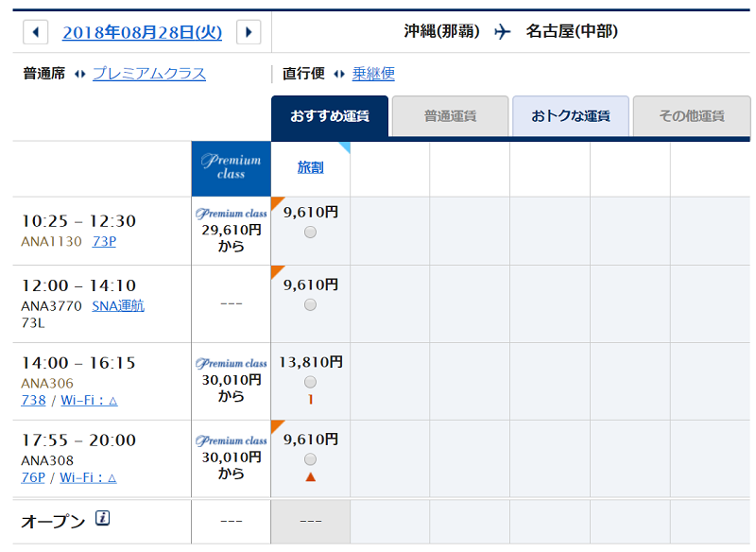Switch to 乗継便 connecting flights

373,74
